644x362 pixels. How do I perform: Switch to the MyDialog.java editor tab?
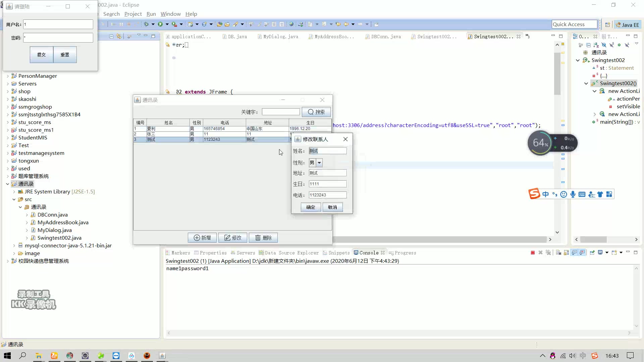coord(280,37)
